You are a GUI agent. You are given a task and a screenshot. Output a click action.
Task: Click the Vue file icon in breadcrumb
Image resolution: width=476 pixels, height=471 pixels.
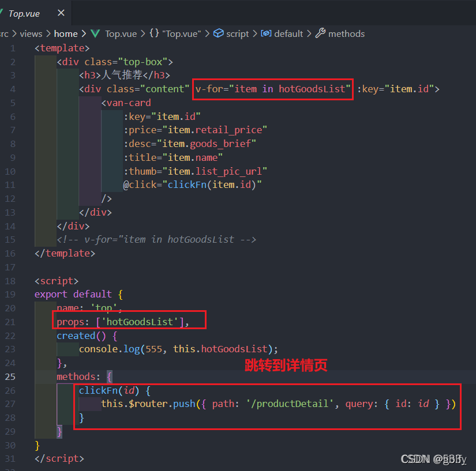[x=95, y=33]
